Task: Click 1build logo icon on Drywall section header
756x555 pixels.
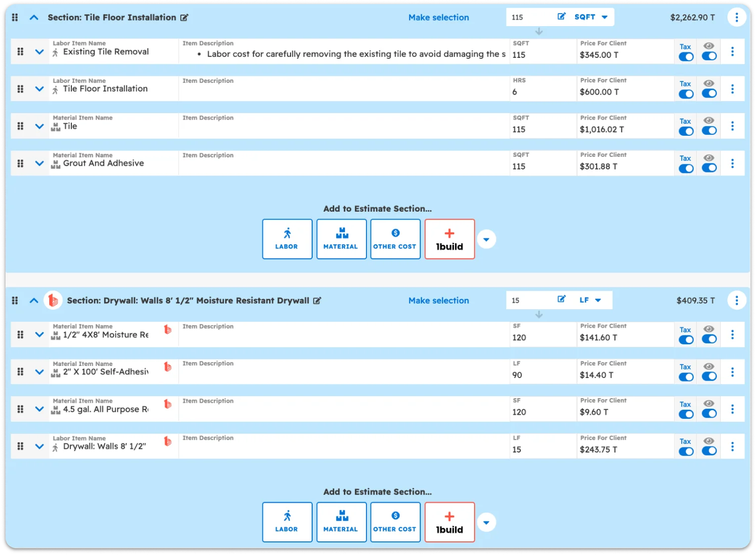Action: 53,300
